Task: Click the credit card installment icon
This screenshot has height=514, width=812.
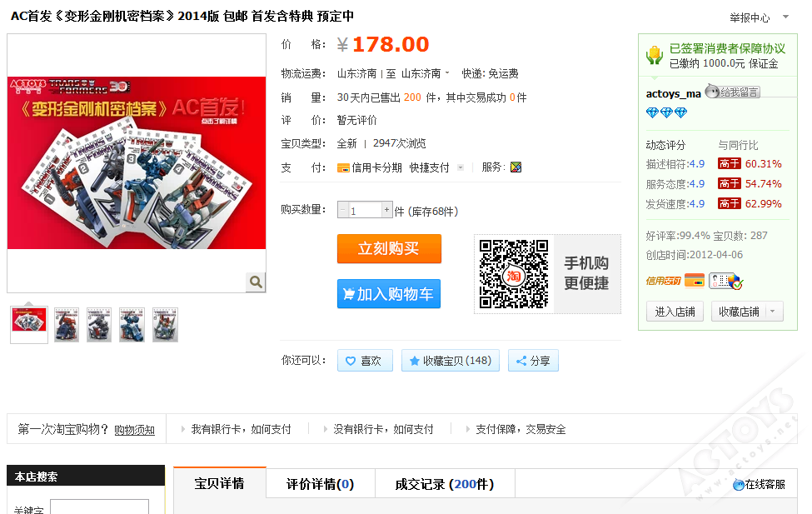Action: 343,168
